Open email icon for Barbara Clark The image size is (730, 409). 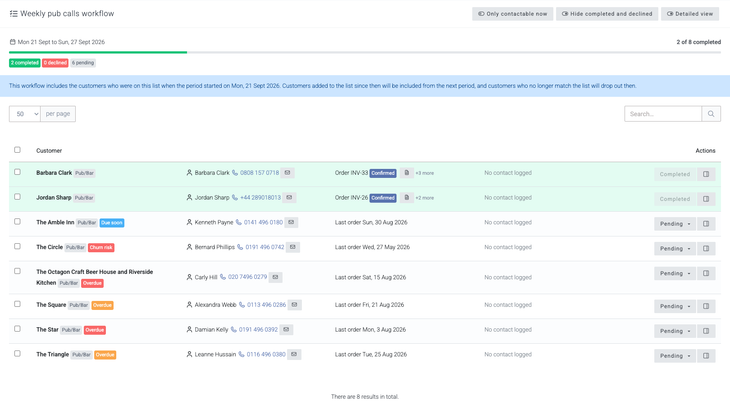coord(287,173)
